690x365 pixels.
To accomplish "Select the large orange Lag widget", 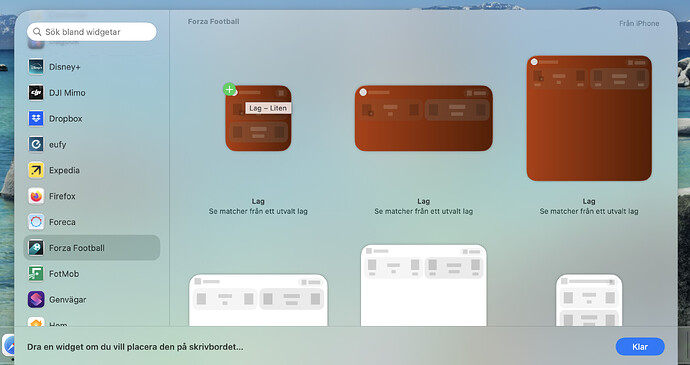I will (x=589, y=118).
